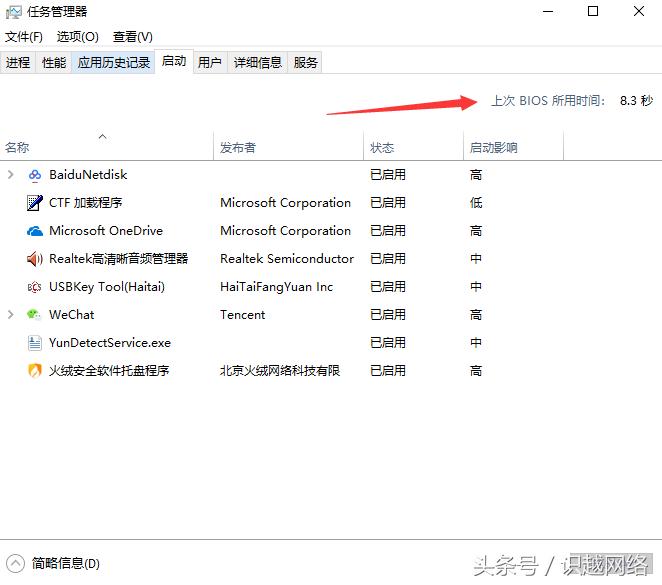Select the Microsoft OneDrive entry
This screenshot has height=585, width=662.
(x=106, y=231)
